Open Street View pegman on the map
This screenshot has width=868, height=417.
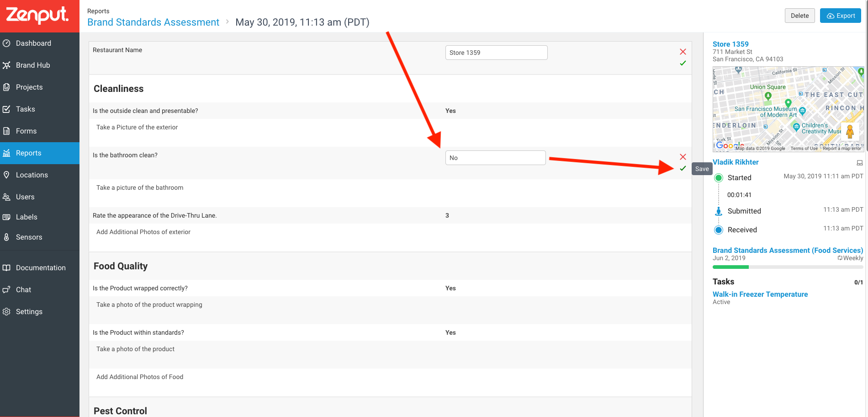coord(850,132)
